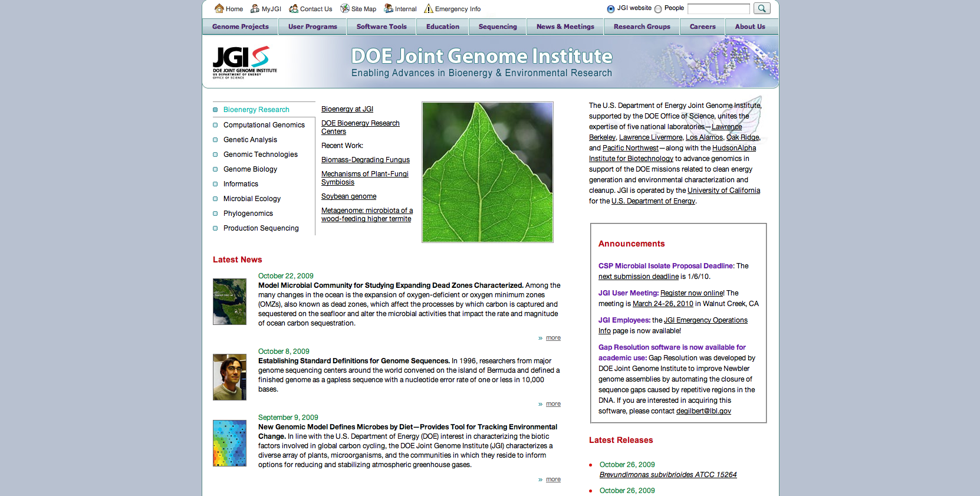Open the About Us menu
The width and height of the screenshot is (980, 496).
point(750,27)
